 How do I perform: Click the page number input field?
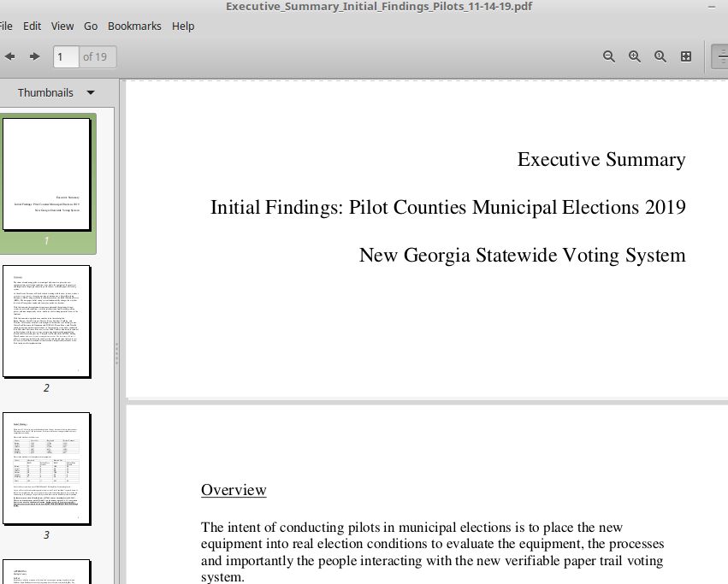point(66,56)
